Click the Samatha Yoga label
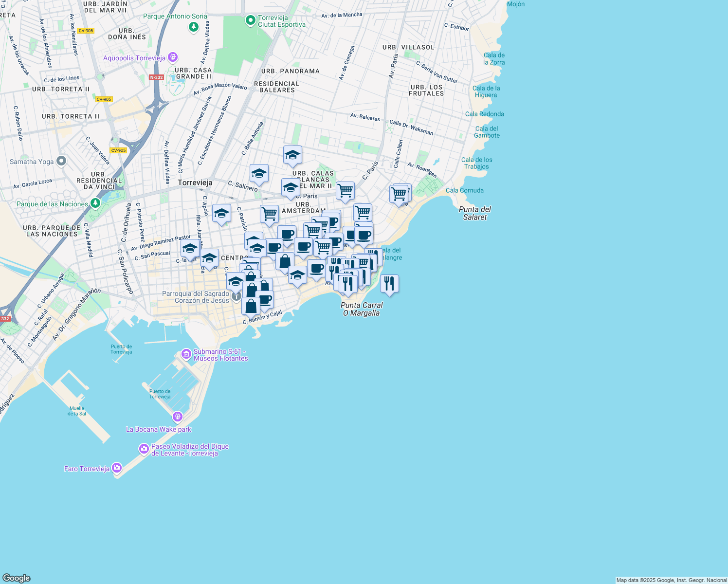The image size is (728, 584). (32, 162)
